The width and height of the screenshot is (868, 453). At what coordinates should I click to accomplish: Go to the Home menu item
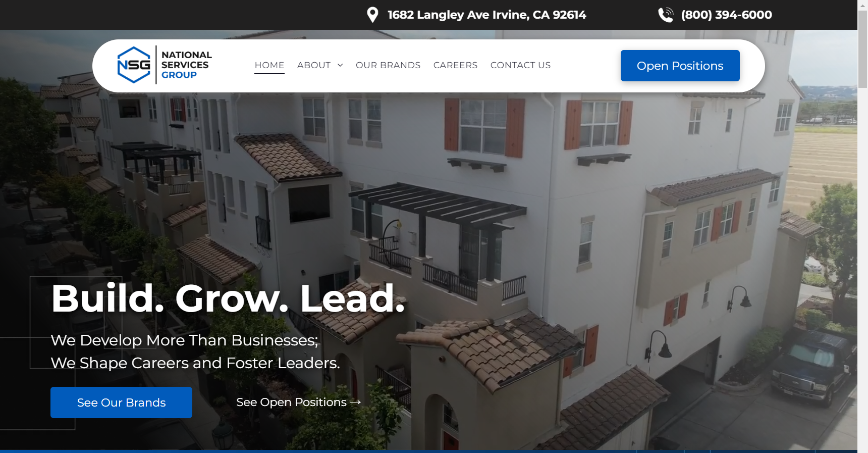coord(269,65)
